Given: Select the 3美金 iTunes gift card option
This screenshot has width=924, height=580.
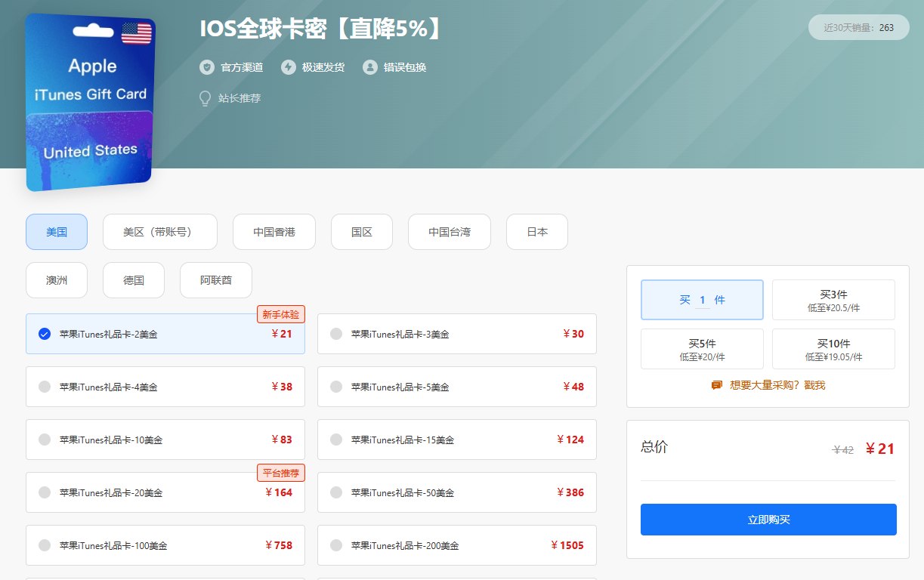Looking at the screenshot, I should click(x=457, y=334).
